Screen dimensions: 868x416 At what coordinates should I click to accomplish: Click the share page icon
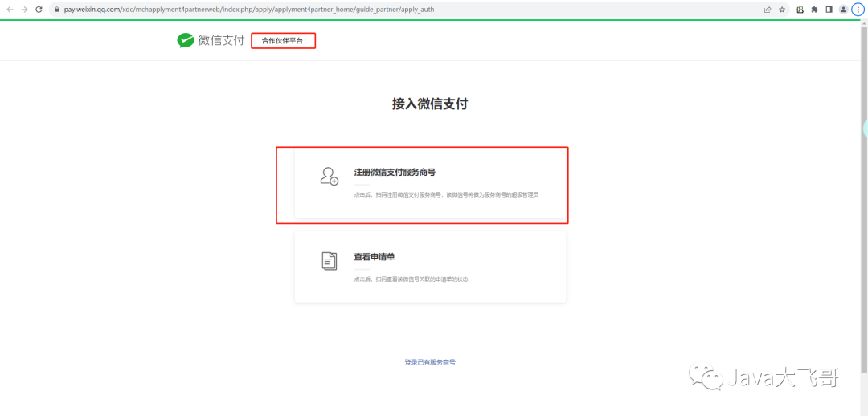tap(768, 10)
